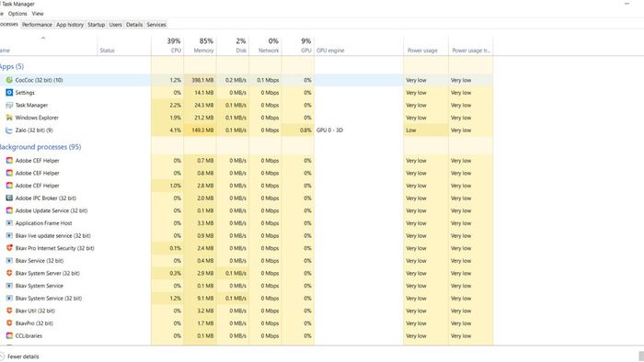Switch to the Performance tab
This screenshot has height=362, width=644.
click(37, 25)
